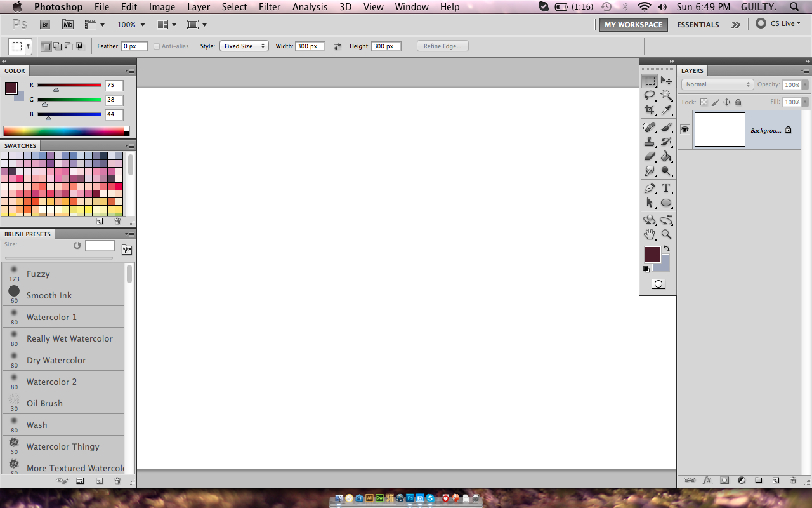Create new layer in Layers panel

click(x=776, y=481)
